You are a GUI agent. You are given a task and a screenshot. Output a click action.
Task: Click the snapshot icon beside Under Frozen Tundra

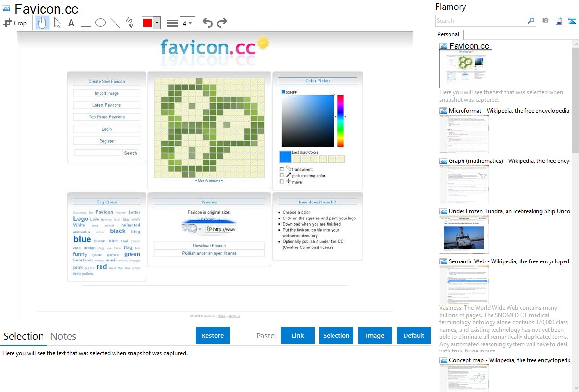pos(443,211)
